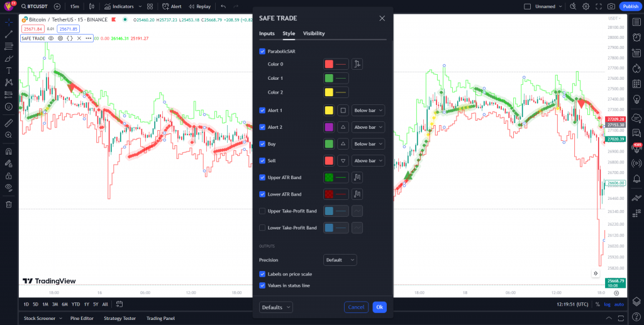Screen dimensions: 644x325
Task: Lock all drawing tools
Action: point(9,175)
